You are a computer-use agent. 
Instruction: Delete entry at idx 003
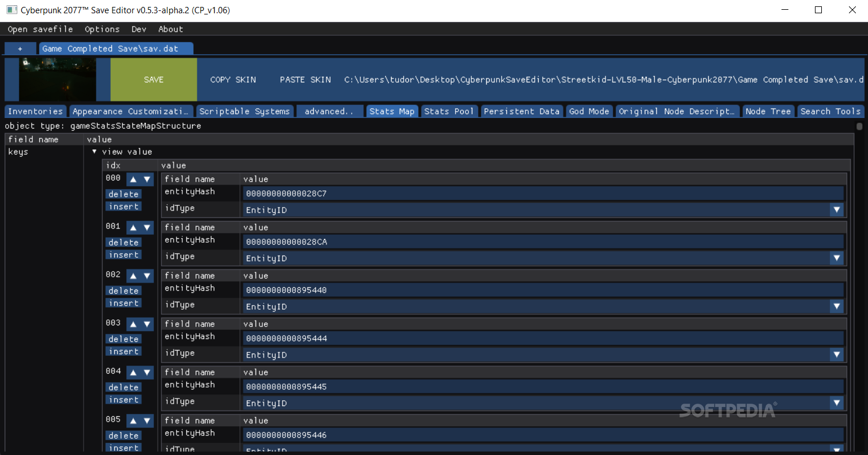[123, 339]
